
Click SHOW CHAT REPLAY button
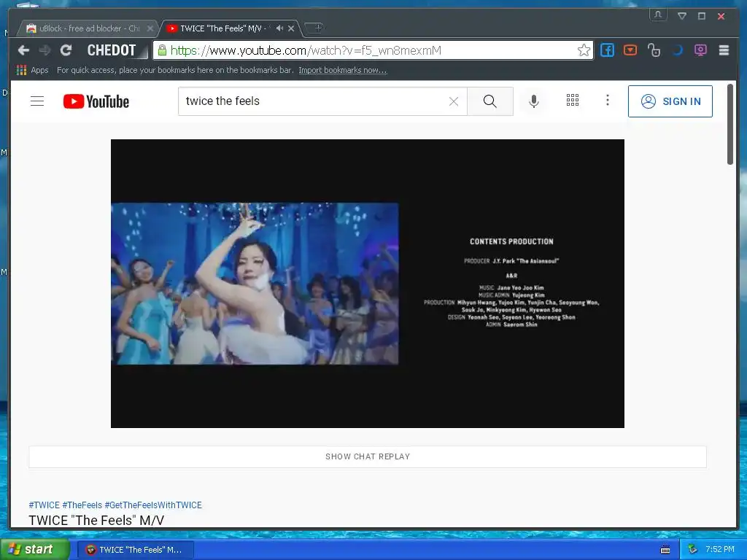pyautogui.click(x=368, y=456)
